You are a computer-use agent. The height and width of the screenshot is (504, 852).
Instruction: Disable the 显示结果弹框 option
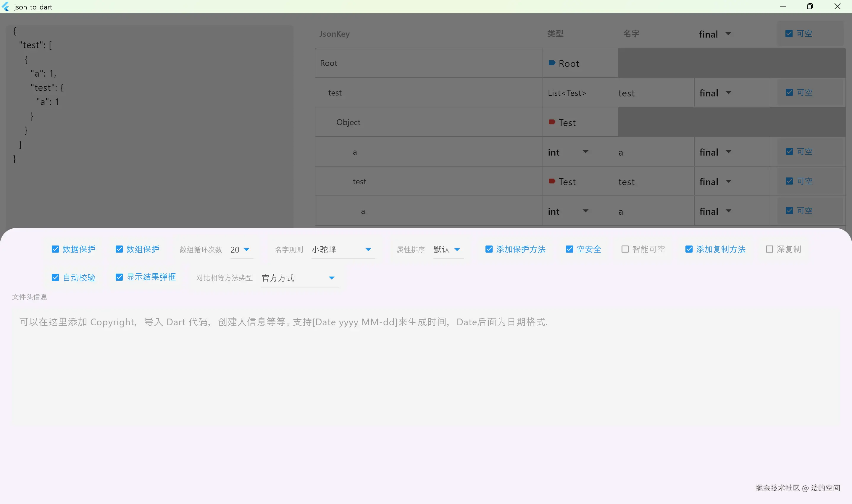tap(119, 277)
